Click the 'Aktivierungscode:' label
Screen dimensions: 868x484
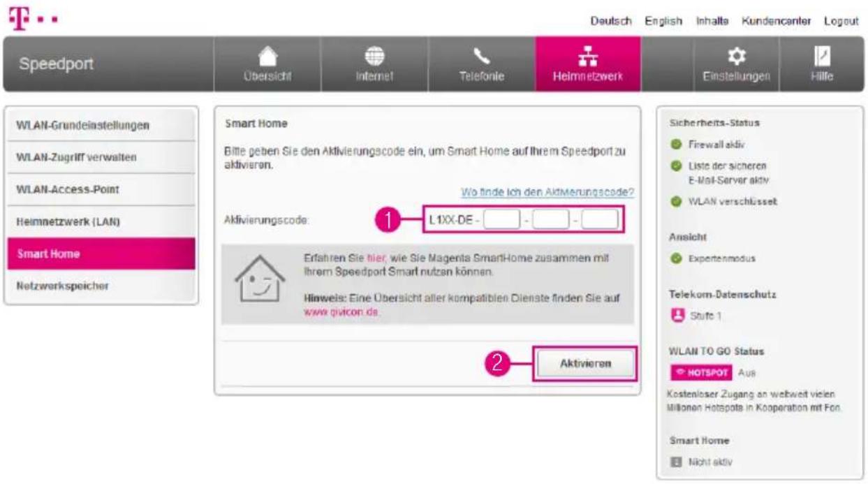tap(267, 221)
